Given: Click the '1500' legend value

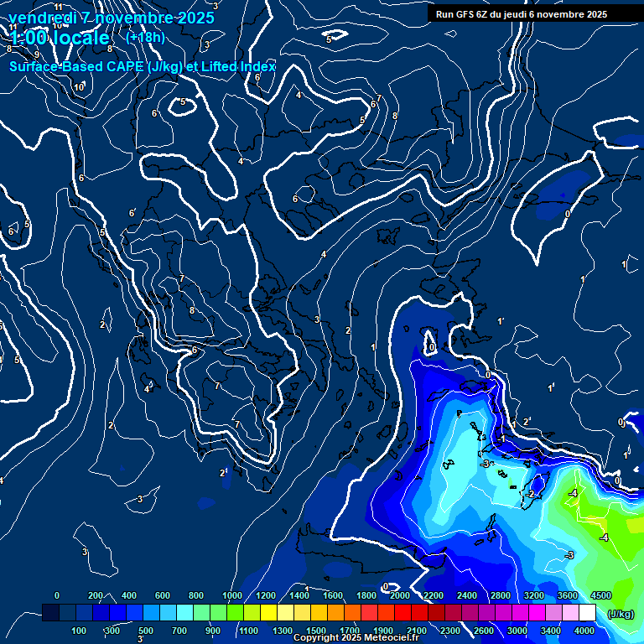Looking at the screenshot, I should [x=316, y=631].
